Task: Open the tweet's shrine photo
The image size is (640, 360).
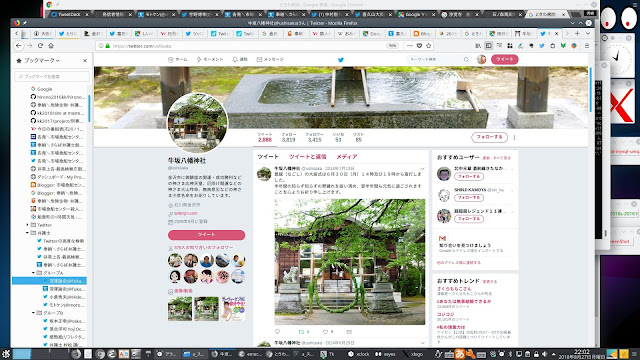Action: pyautogui.click(x=349, y=262)
